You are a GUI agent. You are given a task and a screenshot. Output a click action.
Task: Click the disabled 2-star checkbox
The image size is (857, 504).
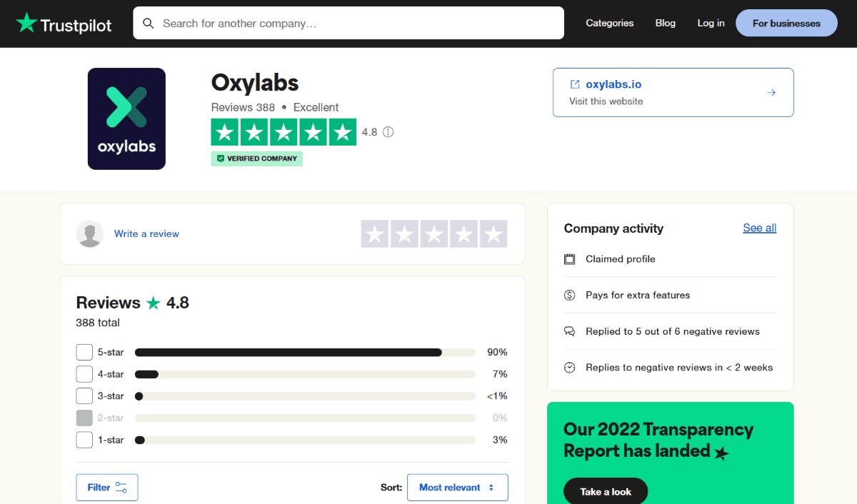pos(84,418)
